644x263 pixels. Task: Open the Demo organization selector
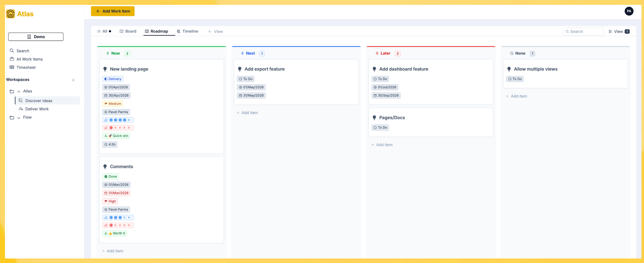[x=36, y=37]
